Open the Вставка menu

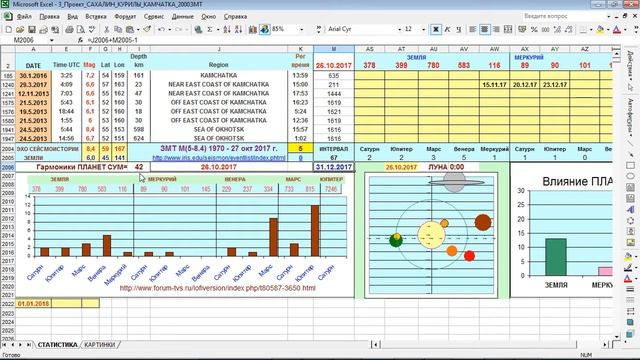coord(96,17)
